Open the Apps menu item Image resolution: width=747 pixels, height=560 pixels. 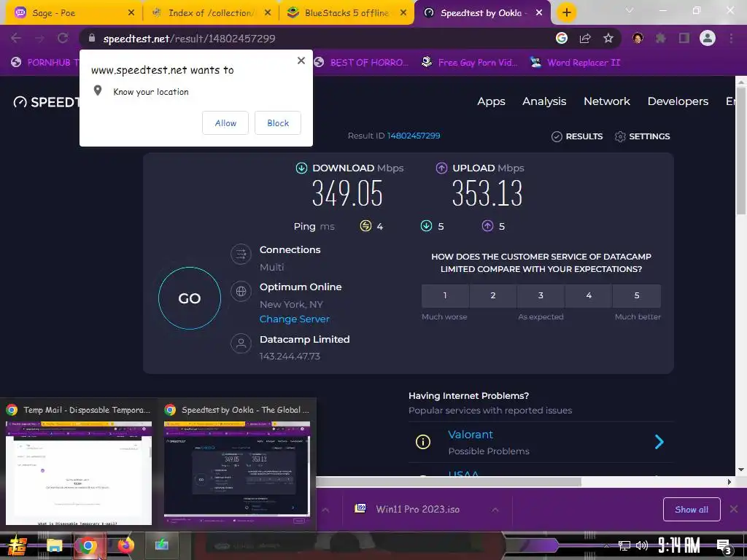[x=491, y=101]
